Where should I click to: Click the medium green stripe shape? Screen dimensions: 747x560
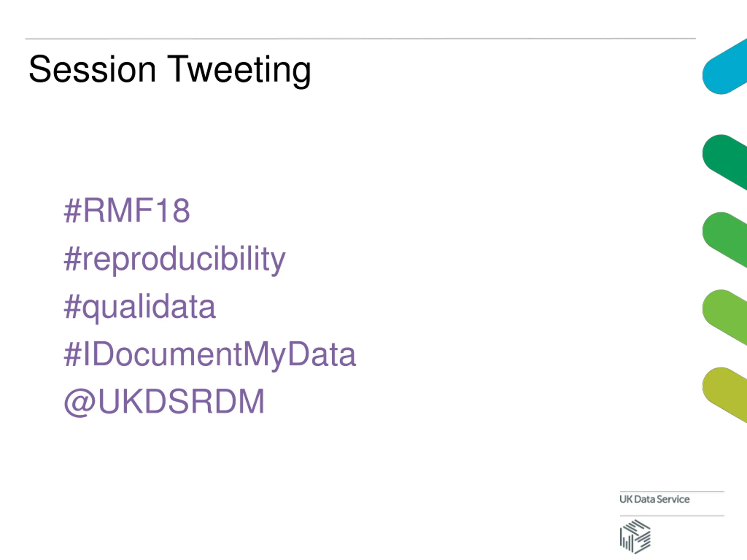[x=725, y=240]
